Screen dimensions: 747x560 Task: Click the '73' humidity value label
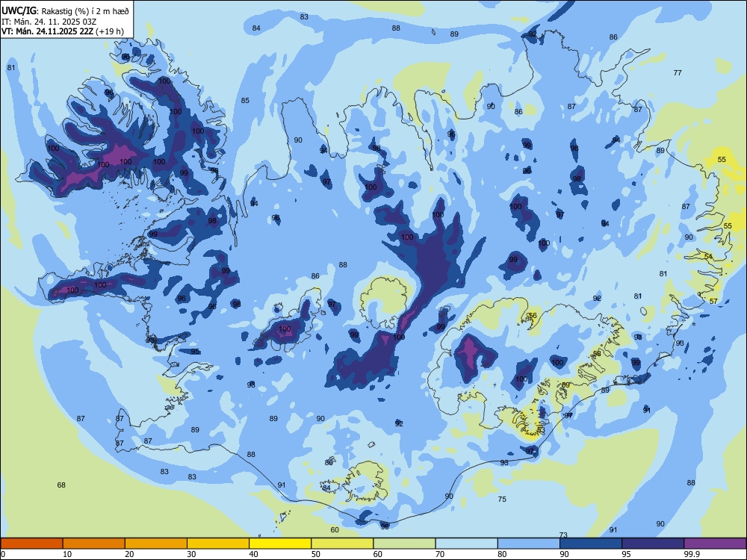pyautogui.click(x=563, y=535)
